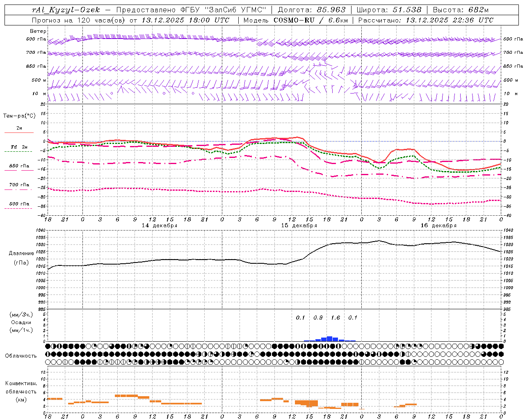Screen dimensions: 525x420
Task: Click the (мм/3ч.) precipitation unit label
Action: coord(21,315)
